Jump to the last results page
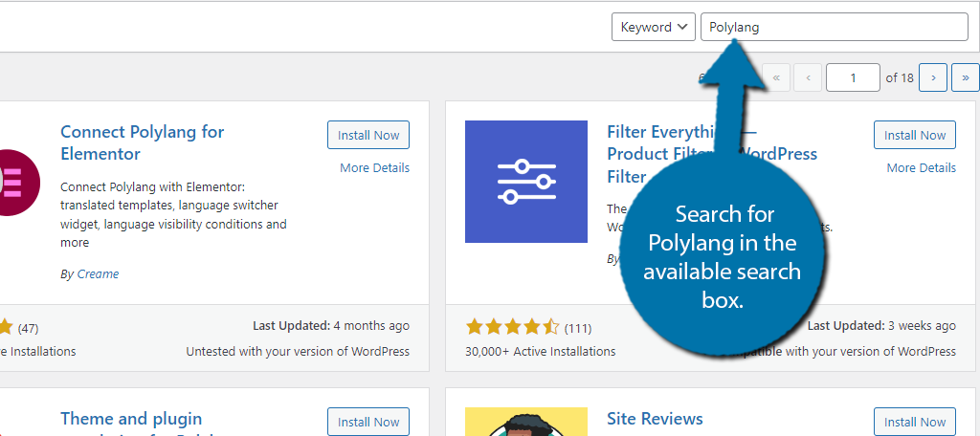The image size is (980, 436). click(x=966, y=77)
